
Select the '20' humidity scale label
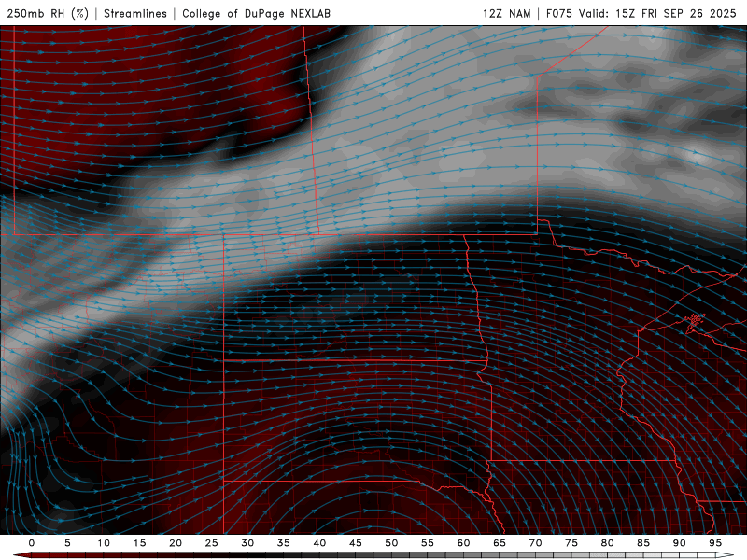[x=176, y=543]
